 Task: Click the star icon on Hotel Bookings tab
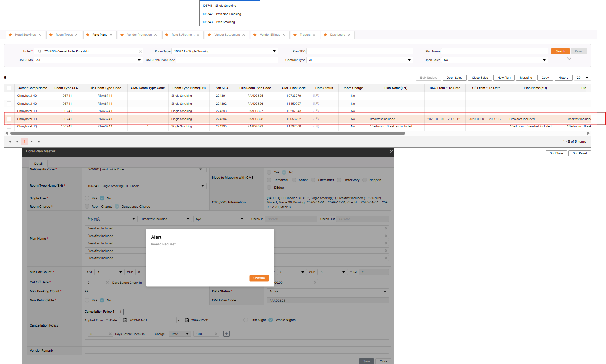click(10, 35)
